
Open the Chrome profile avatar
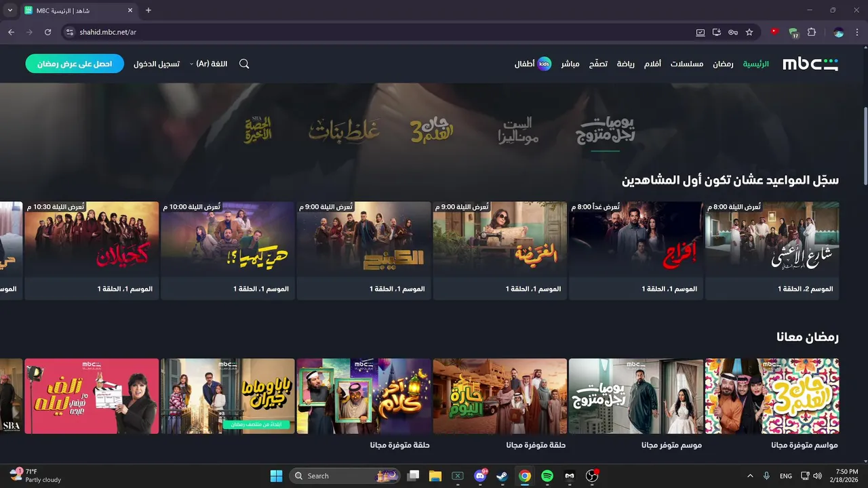pyautogui.click(x=838, y=32)
